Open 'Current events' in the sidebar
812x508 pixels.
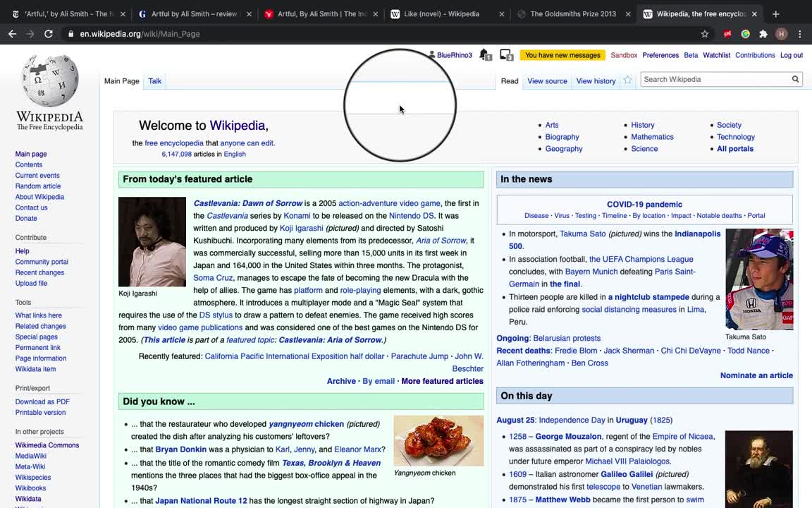tap(37, 175)
